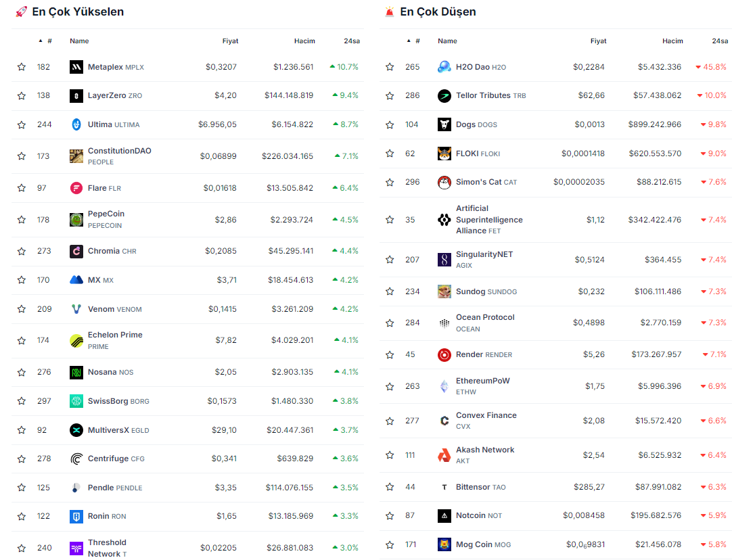This screenshot has height=560, width=755.
Task: Sort losers table by rank number
Action: pyautogui.click(x=413, y=41)
